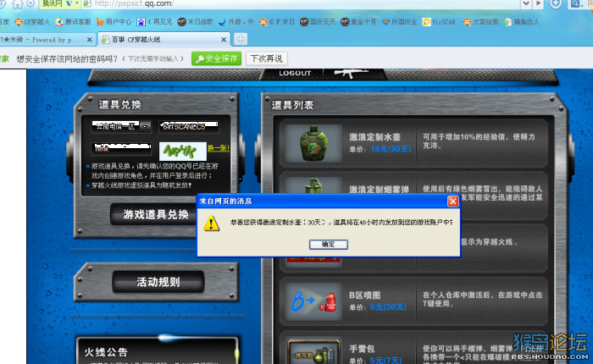Click the price text 18元(30天)
This screenshot has height=364, width=593.
[391, 149]
